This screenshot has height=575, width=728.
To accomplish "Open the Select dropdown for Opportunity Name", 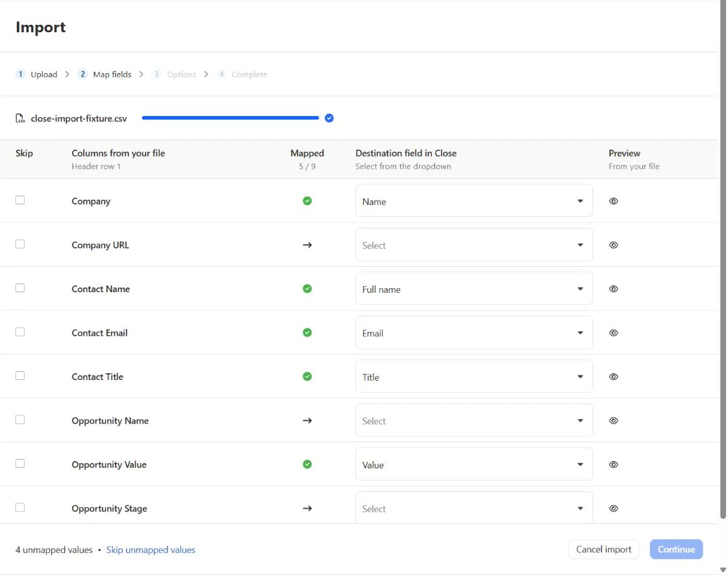I will coord(474,420).
